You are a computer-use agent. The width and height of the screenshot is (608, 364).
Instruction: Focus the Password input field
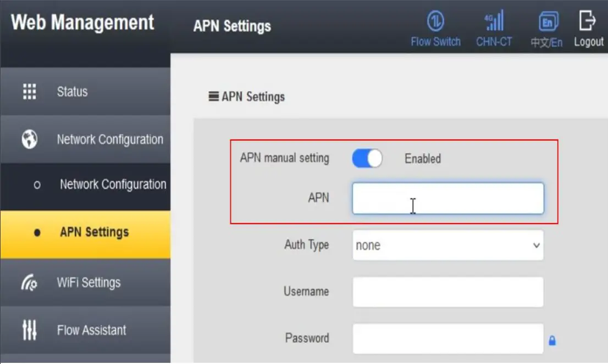448,339
